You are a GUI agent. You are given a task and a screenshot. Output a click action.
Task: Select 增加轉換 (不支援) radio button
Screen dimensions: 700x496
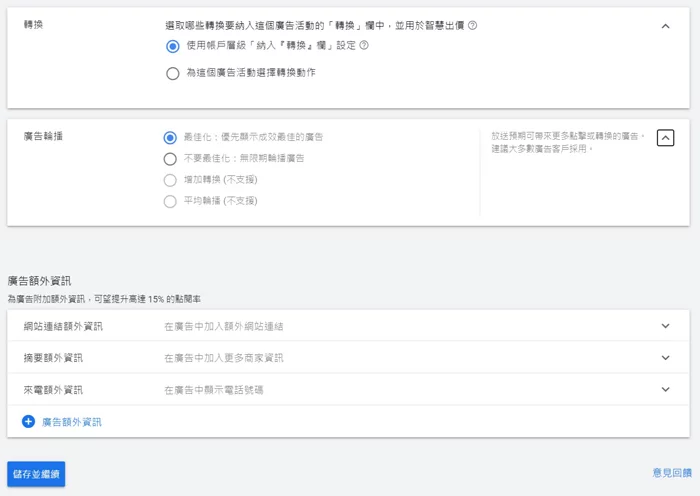170,180
